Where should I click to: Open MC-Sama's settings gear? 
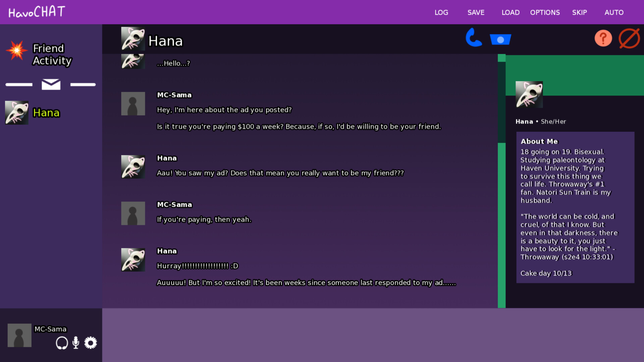(x=90, y=343)
